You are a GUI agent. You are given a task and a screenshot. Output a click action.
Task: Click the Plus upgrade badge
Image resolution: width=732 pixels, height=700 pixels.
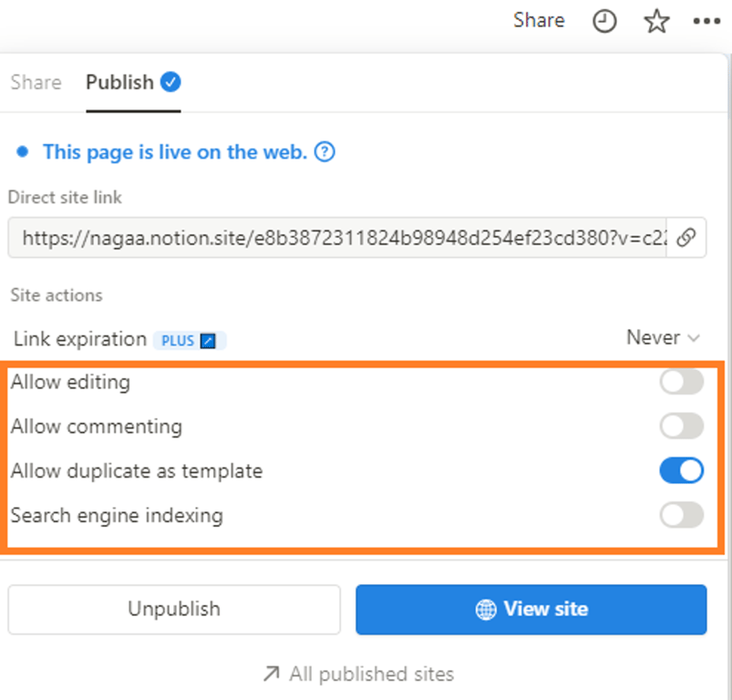pos(189,340)
